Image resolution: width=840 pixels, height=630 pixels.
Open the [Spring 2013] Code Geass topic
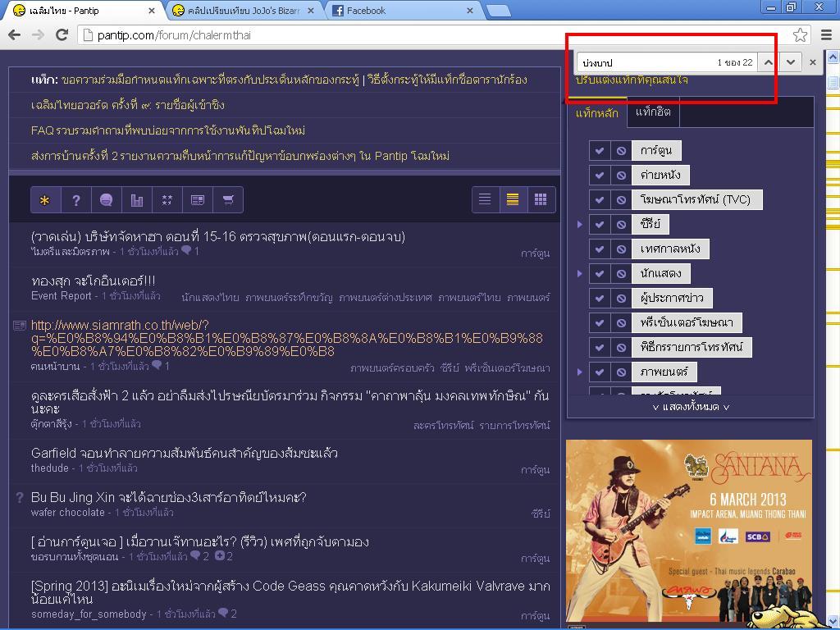(290, 592)
